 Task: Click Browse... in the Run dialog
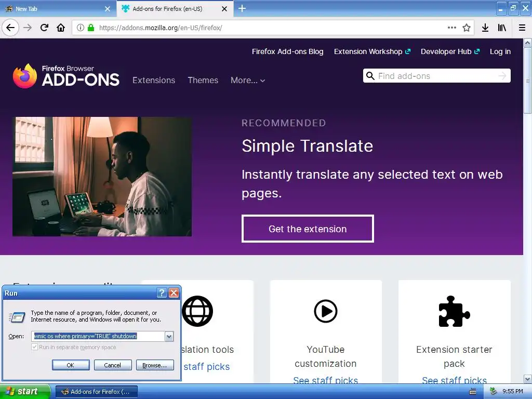click(155, 365)
